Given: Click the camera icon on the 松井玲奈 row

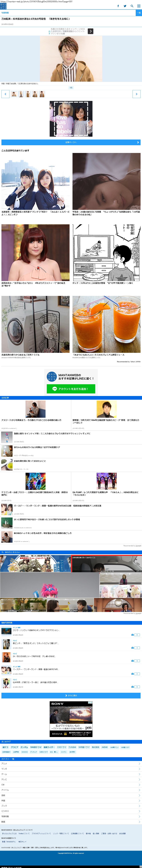Looking at the screenshot, I should (x=133, y=687).
